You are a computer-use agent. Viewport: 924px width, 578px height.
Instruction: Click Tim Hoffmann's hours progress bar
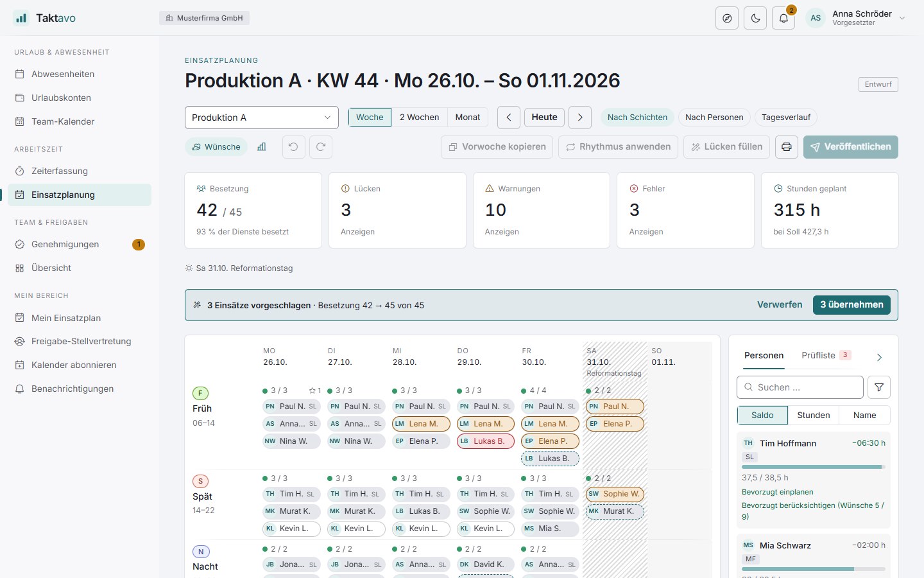coord(814,467)
